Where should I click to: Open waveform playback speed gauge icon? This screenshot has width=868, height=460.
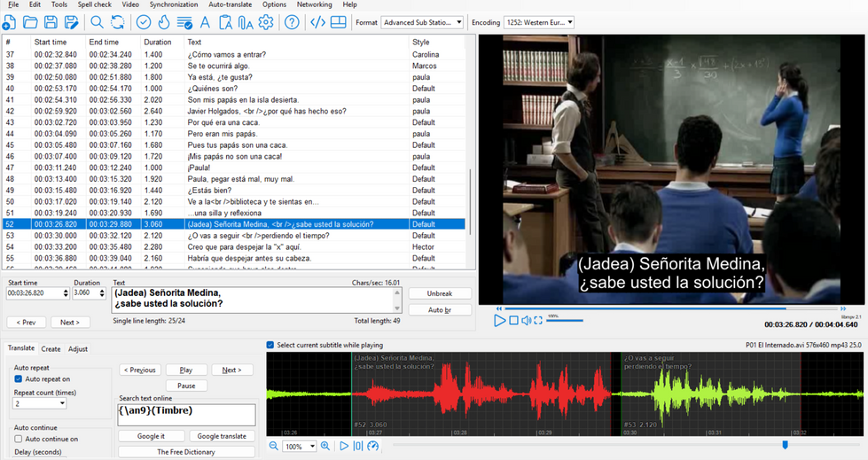[x=373, y=446]
